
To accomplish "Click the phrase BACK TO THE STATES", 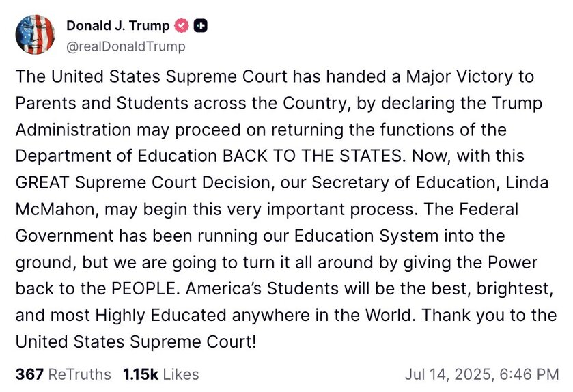I will pos(312,156).
